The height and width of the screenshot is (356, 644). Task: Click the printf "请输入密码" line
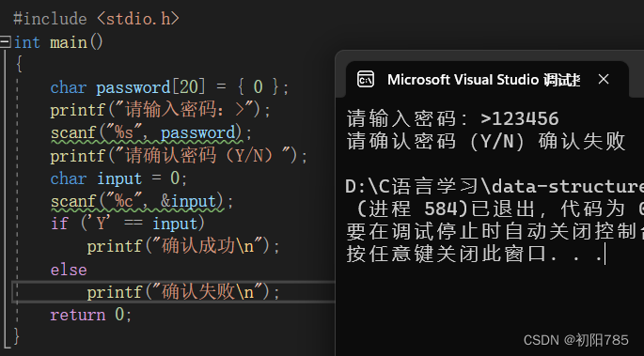pos(160,110)
